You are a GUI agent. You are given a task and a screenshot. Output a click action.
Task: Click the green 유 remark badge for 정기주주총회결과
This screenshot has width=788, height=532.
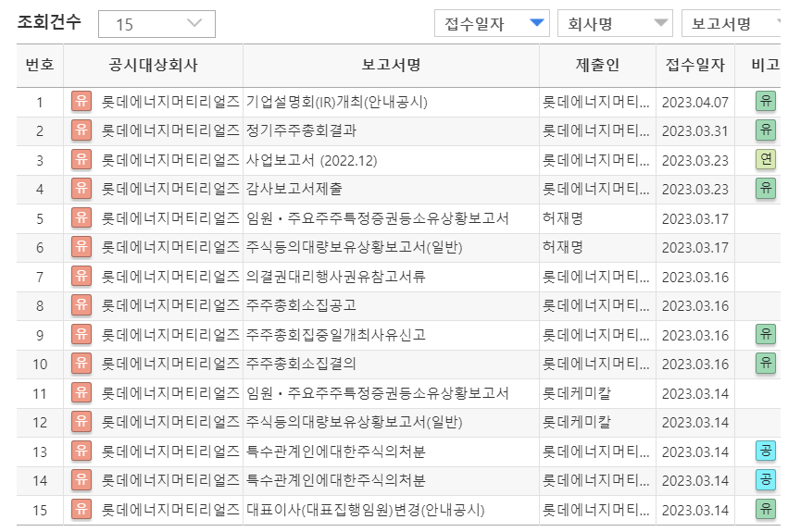(766, 130)
